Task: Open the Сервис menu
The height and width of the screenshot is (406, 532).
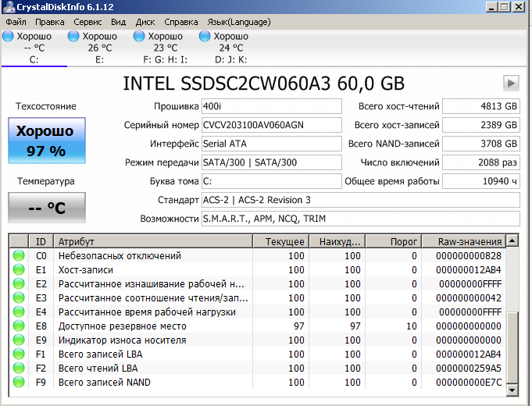Action: [87, 22]
